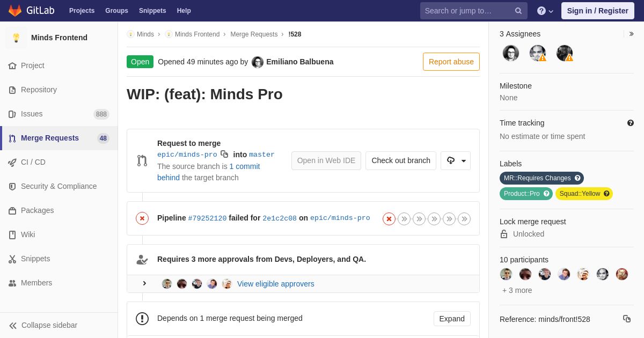Expand the eligible approvers chevron
Screen dimensions: 644x338
pyautogui.click(x=144, y=283)
